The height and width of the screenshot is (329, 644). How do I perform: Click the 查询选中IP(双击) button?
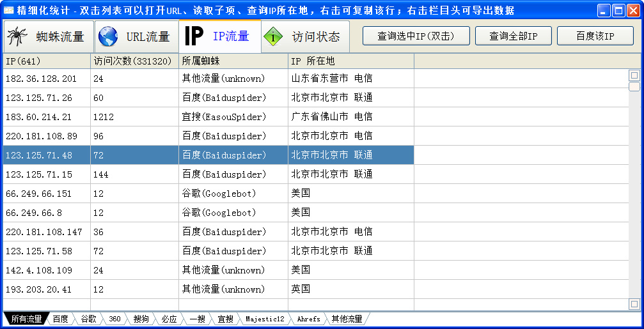point(416,36)
